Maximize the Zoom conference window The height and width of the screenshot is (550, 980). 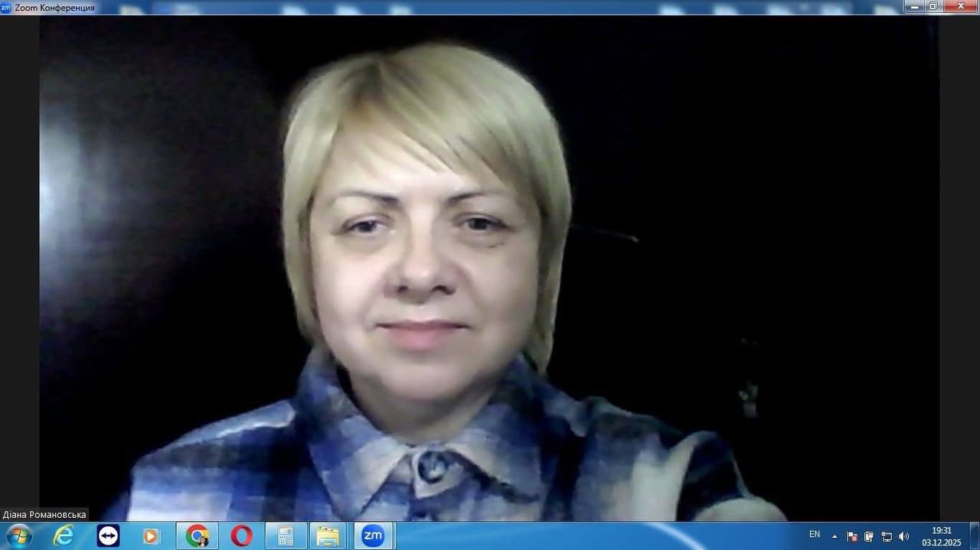click(933, 6)
